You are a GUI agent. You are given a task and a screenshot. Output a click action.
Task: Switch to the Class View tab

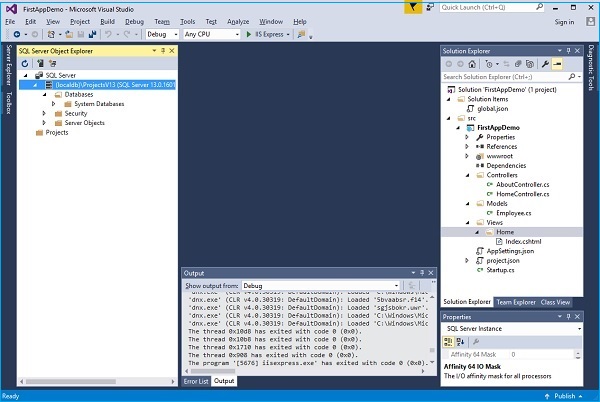click(x=555, y=302)
